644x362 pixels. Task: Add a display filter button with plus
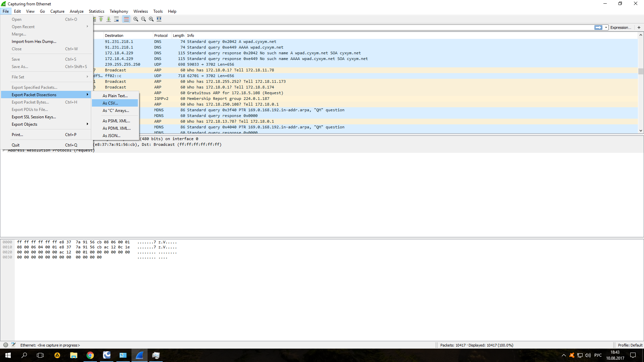pyautogui.click(x=639, y=27)
